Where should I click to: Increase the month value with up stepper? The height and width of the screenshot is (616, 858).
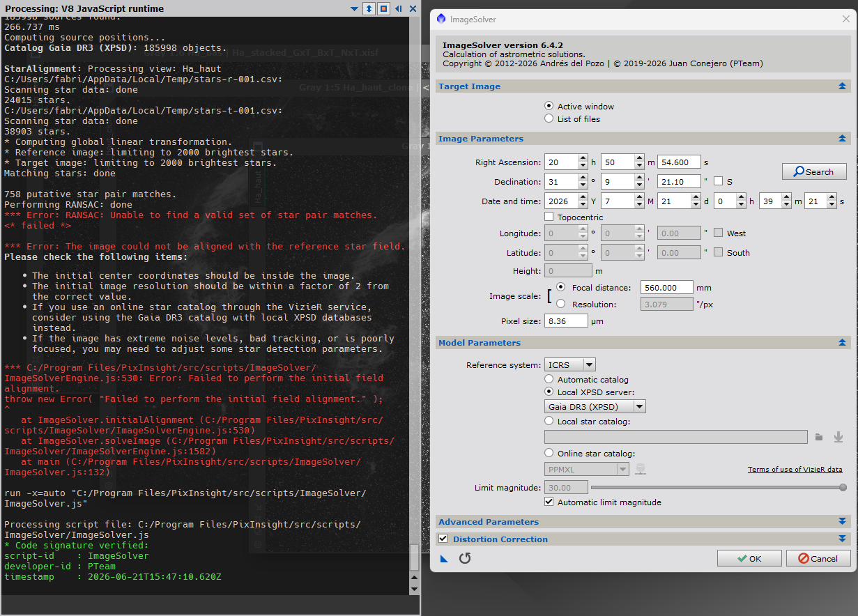639,197
